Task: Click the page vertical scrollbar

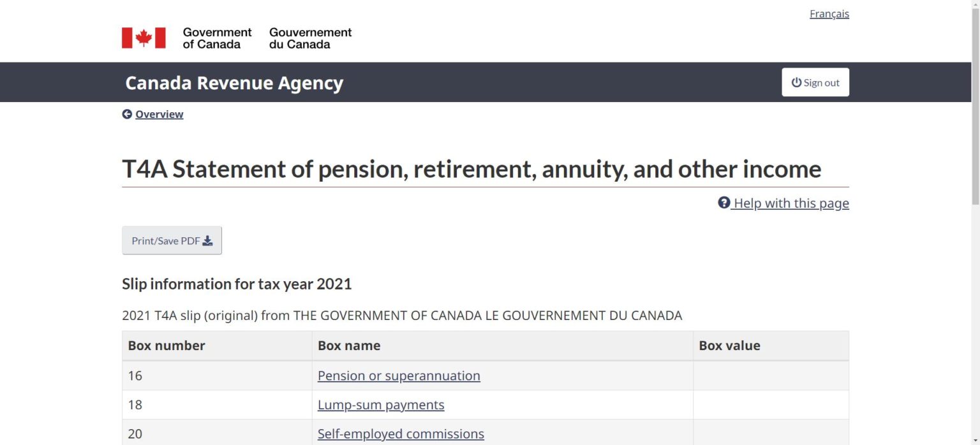Action: (x=976, y=222)
